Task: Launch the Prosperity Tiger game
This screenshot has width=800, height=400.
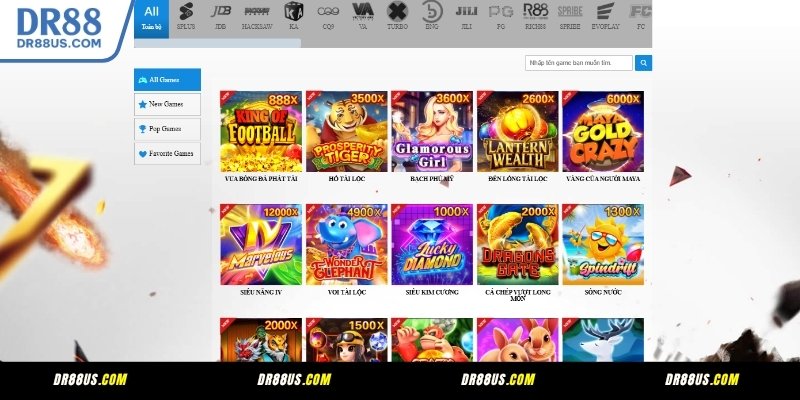Action: point(347,131)
